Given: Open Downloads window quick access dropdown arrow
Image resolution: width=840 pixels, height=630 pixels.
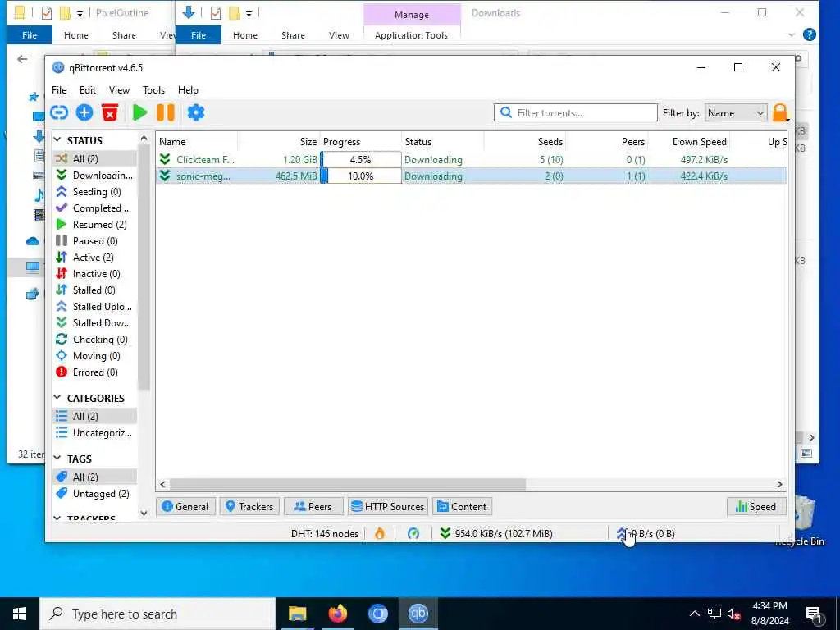Looking at the screenshot, I should coord(249,13).
